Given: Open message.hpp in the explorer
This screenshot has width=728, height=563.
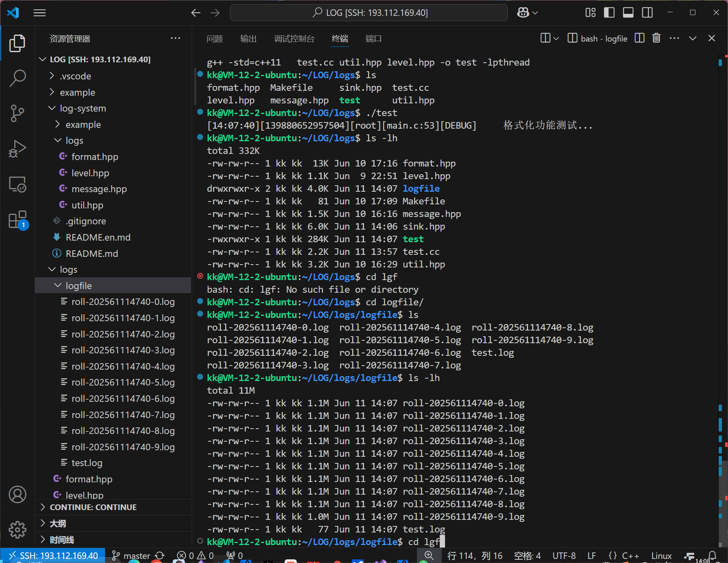Looking at the screenshot, I should [x=113, y=189].
